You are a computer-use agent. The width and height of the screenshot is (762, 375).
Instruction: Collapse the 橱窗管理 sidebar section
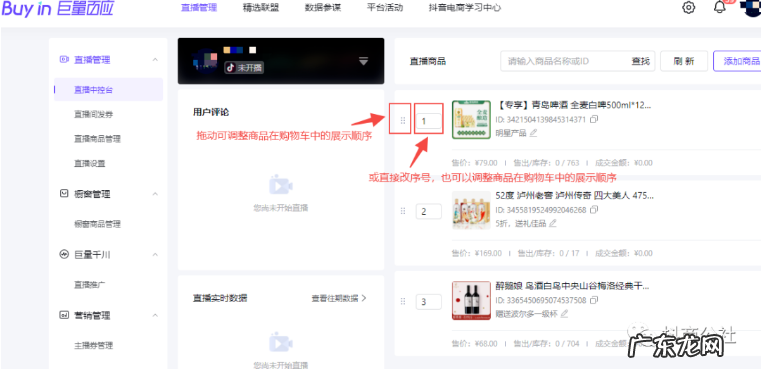(x=155, y=194)
